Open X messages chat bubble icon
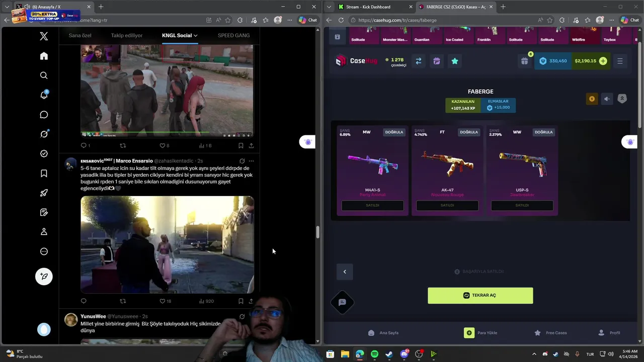The height and width of the screenshot is (362, 644). coord(44,115)
